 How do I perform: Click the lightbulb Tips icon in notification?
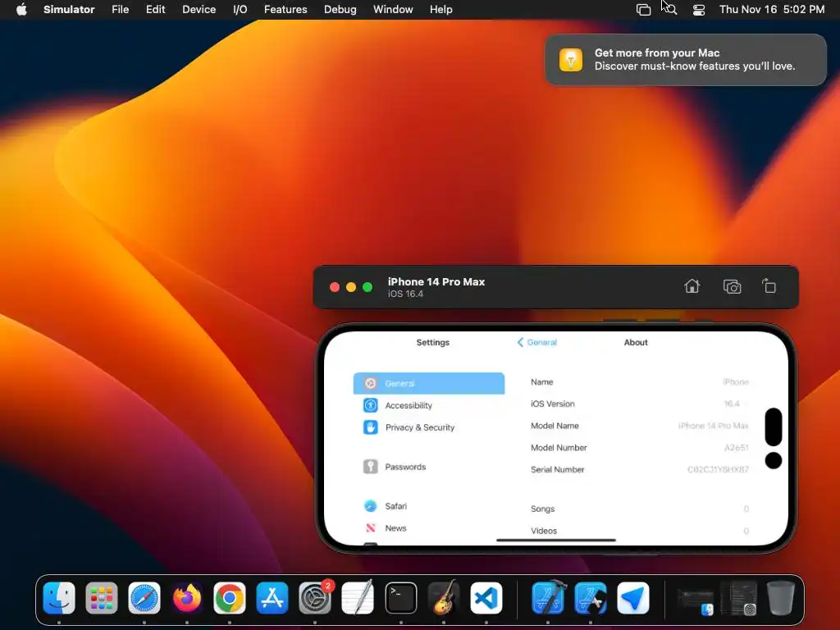(571, 59)
